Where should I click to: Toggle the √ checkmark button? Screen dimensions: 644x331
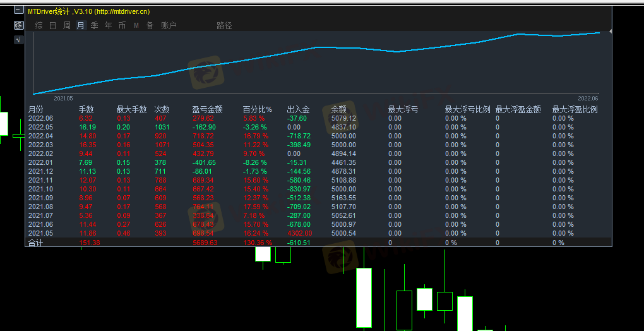point(18,40)
